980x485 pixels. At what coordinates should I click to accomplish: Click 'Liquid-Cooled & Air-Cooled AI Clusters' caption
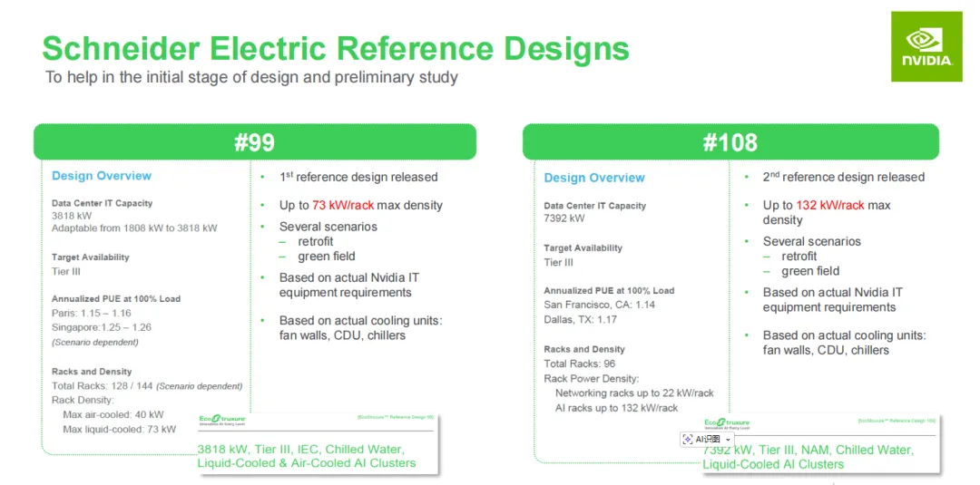[307, 463]
